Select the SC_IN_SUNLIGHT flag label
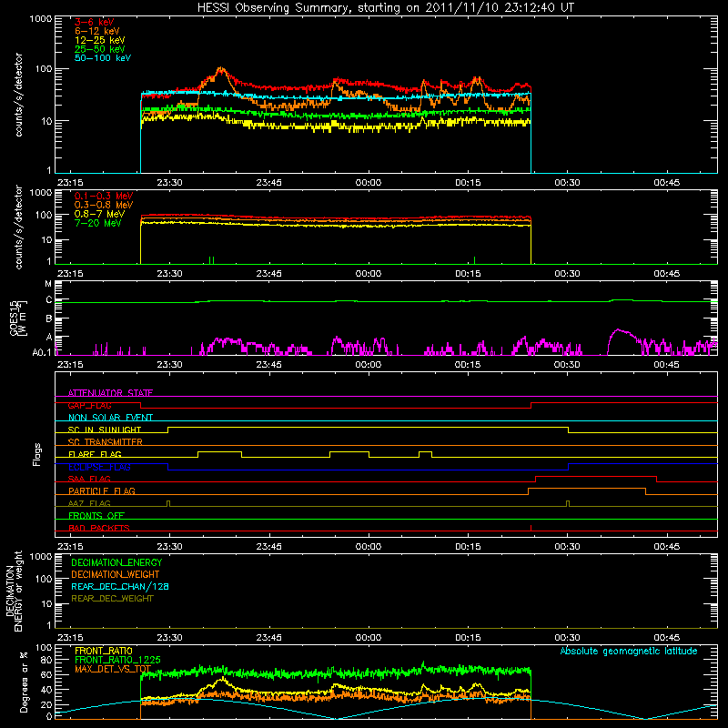Viewport: 728px width, 728px height. [x=105, y=430]
